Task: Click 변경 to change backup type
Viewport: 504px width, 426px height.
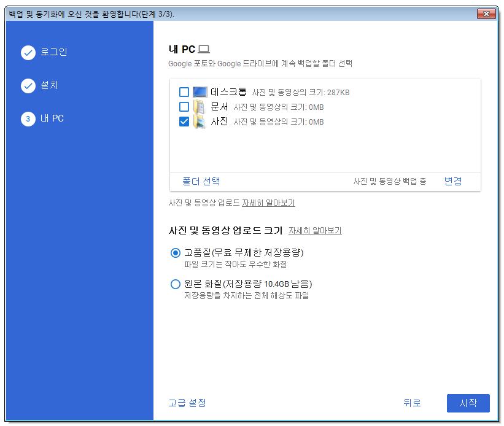Action: pos(453,181)
